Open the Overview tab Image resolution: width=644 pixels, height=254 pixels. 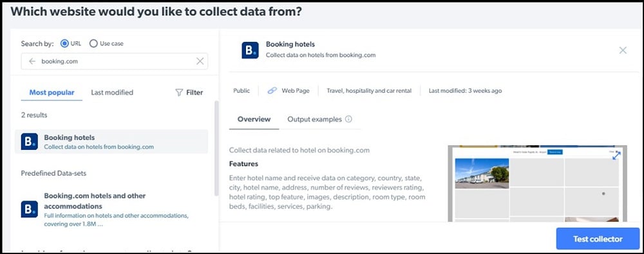click(254, 120)
